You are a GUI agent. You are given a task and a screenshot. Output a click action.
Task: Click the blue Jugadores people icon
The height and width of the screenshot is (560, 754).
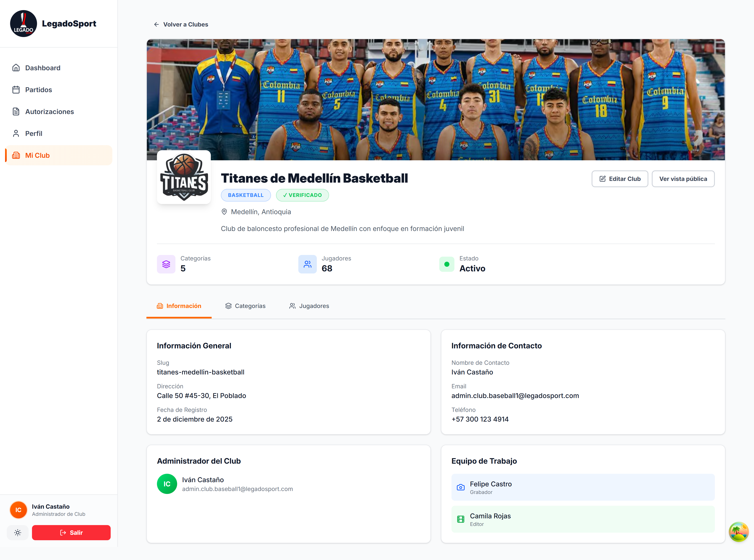(x=307, y=264)
